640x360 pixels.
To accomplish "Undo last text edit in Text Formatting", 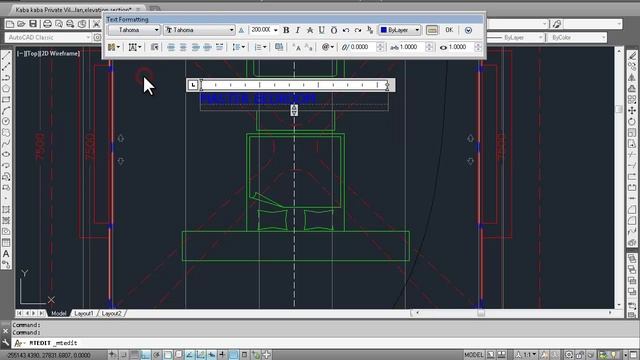I will pyautogui.click(x=346, y=30).
